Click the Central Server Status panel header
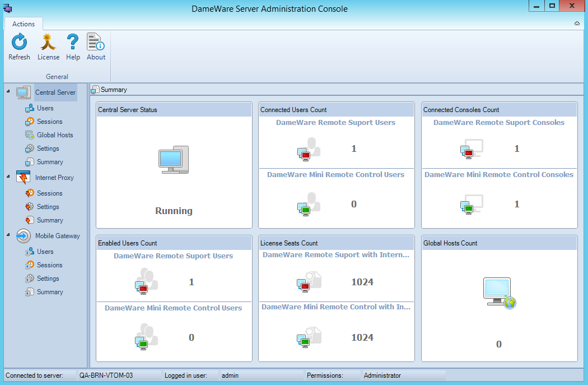Screen dimensions: 588x385 [x=174, y=110]
